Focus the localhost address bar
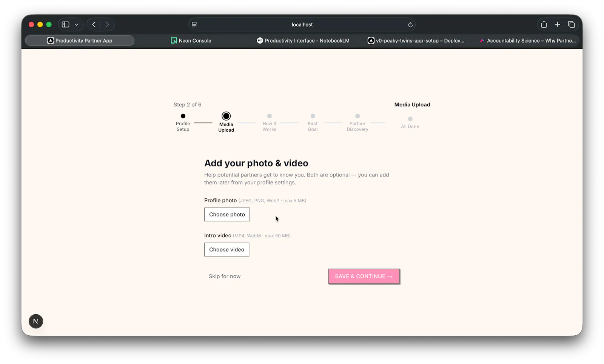Screen dimensions: 604x364 pyautogui.click(x=302, y=25)
